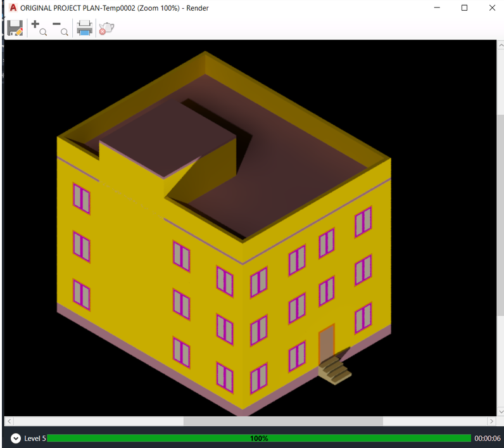Maximize the Render window
This screenshot has height=448, width=504.
click(x=465, y=8)
